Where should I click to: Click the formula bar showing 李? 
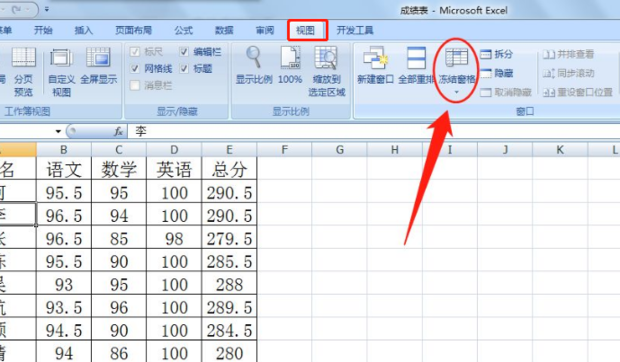pyautogui.click(x=373, y=131)
